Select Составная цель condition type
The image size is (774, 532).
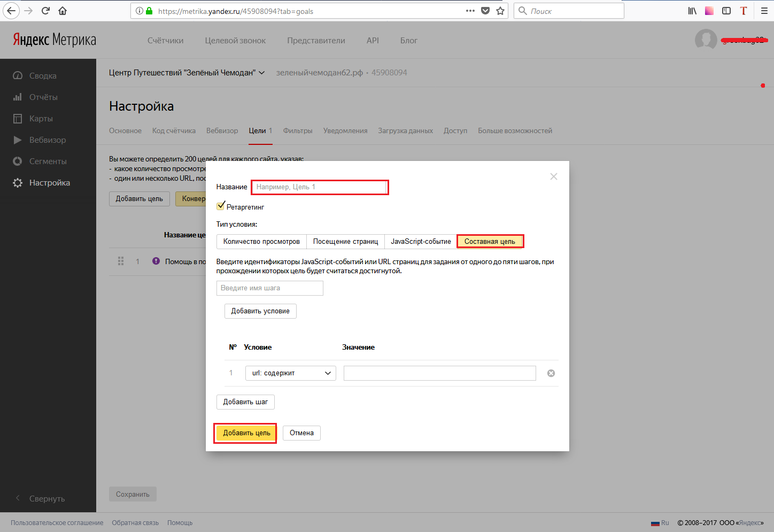click(490, 242)
